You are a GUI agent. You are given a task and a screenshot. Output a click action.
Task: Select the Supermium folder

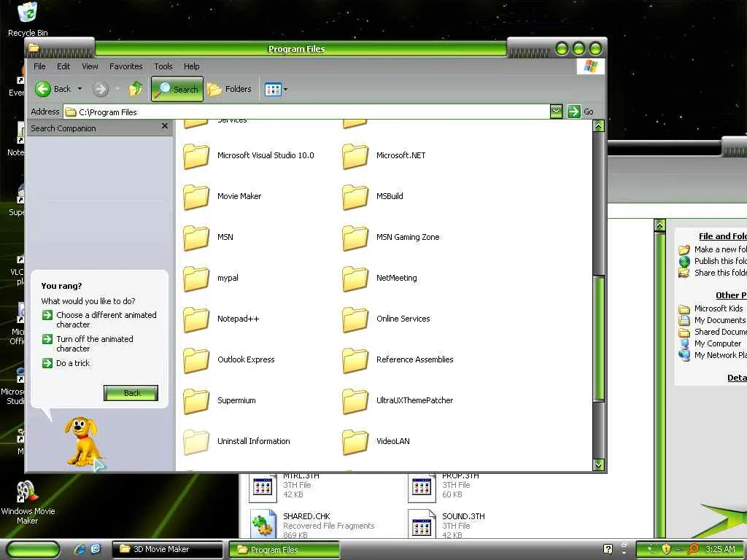coord(220,402)
